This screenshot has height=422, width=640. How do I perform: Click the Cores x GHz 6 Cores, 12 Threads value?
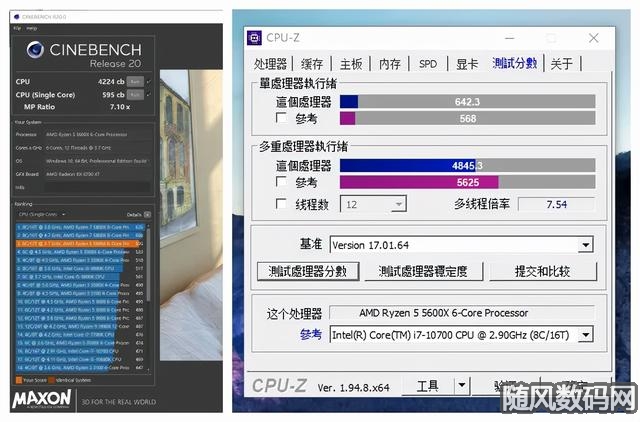[78, 148]
